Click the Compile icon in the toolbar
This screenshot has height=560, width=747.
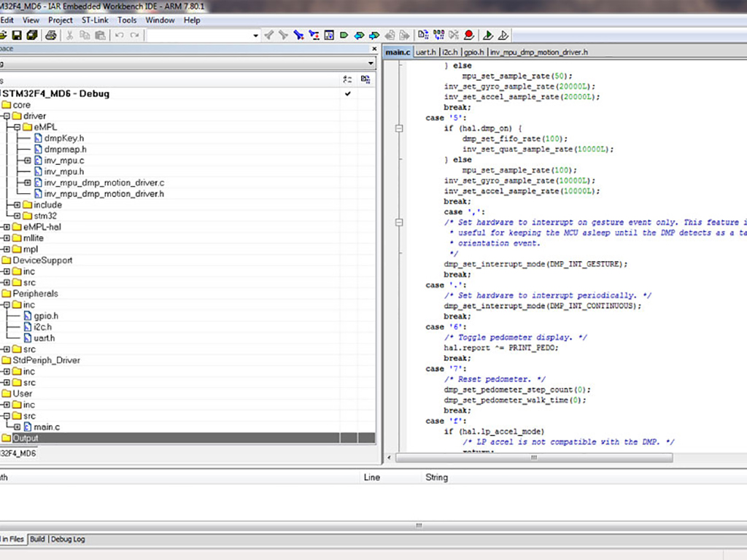[422, 35]
